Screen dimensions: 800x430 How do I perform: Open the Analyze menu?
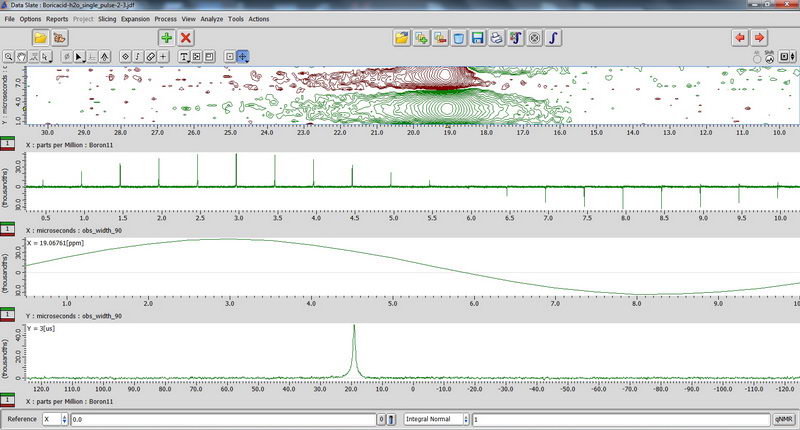(212, 19)
